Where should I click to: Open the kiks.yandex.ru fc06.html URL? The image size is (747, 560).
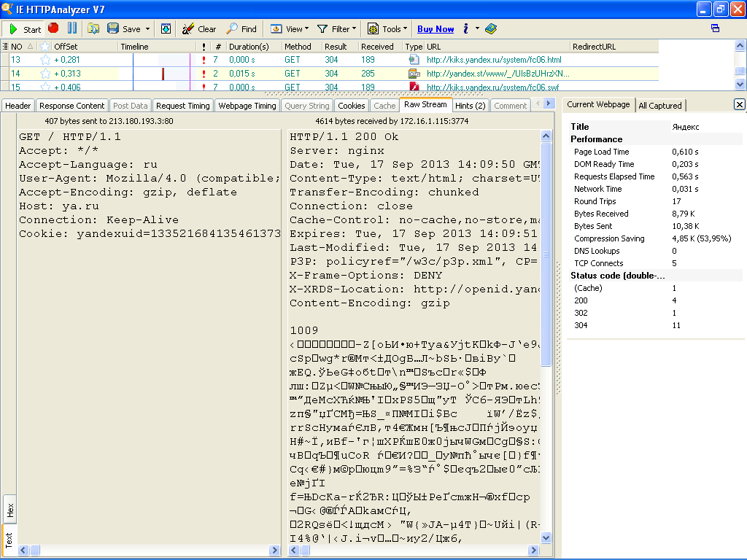click(x=494, y=60)
